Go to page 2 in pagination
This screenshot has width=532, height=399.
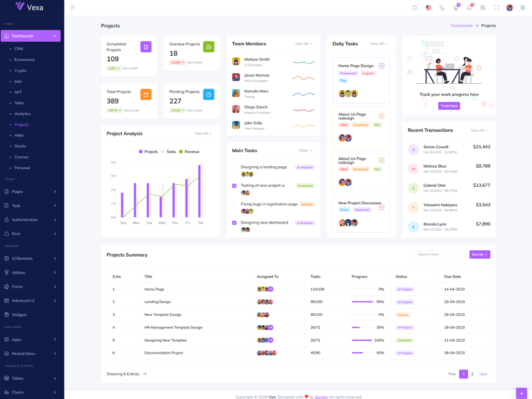tap(472, 374)
